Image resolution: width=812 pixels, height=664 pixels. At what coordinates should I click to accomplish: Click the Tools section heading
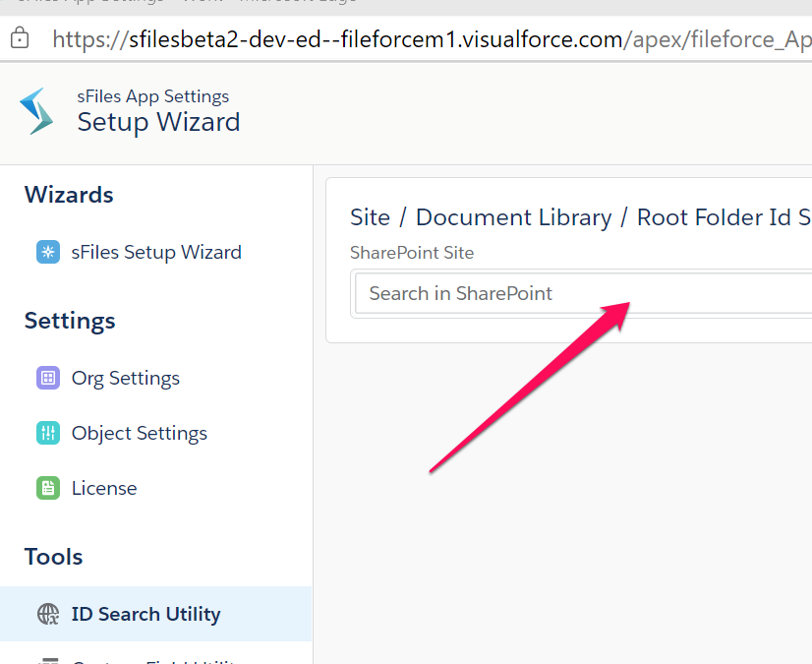(x=53, y=557)
